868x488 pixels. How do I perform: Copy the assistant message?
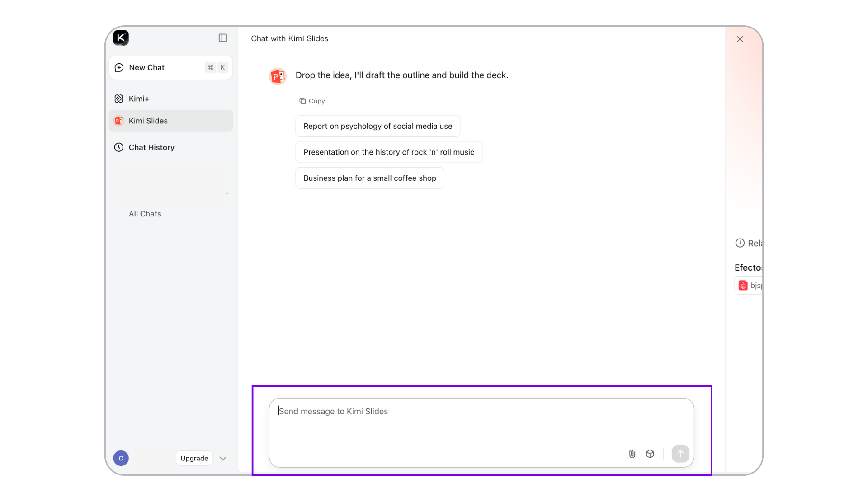(x=312, y=101)
